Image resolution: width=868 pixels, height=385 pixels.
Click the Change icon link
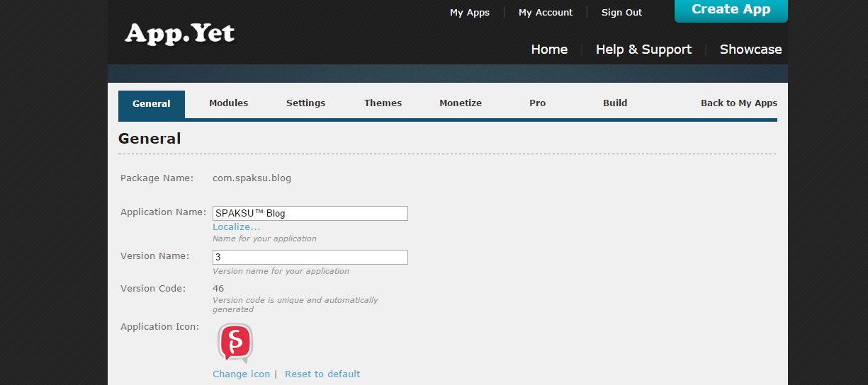coord(242,374)
